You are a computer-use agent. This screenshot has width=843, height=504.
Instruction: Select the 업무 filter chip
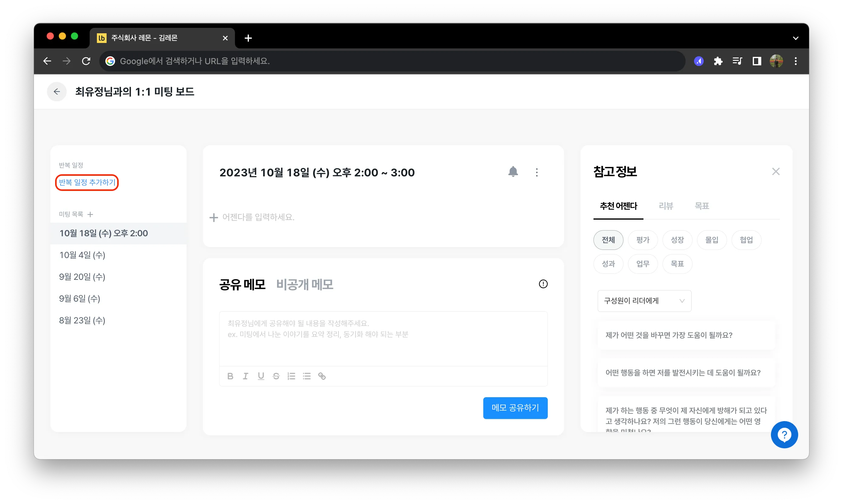643,264
